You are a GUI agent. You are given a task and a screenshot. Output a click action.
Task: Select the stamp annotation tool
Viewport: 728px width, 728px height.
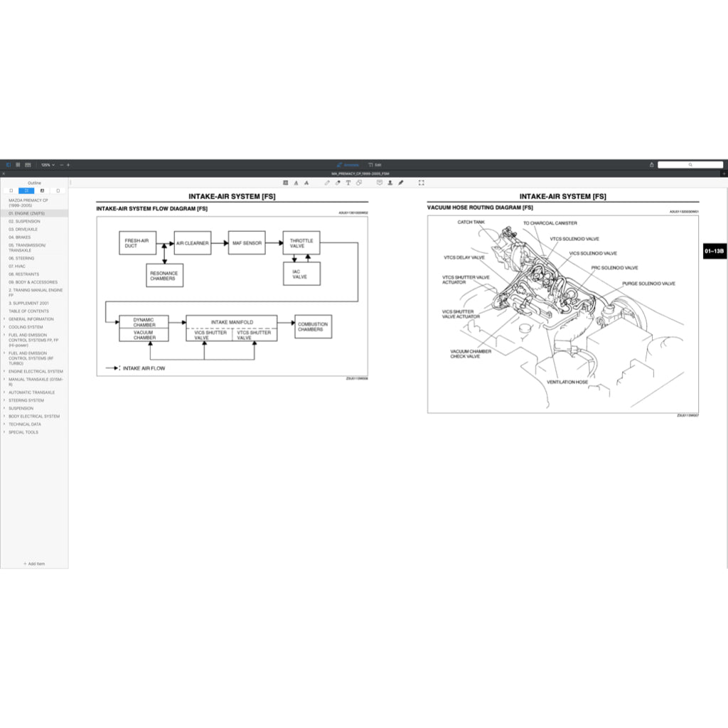pyautogui.click(x=390, y=183)
